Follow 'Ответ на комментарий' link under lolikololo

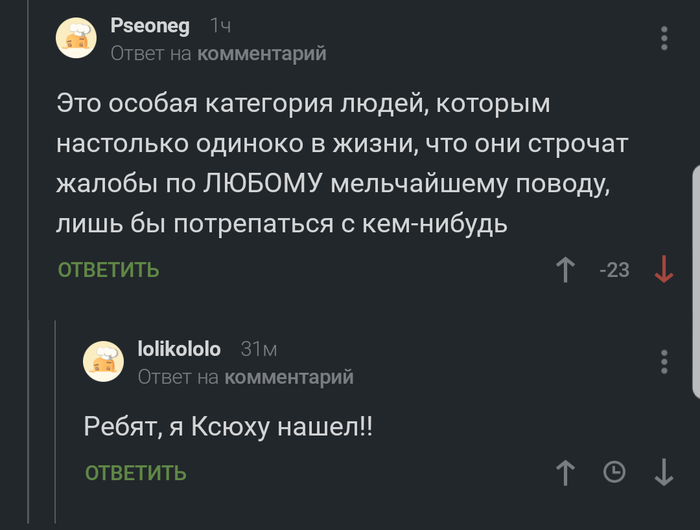(x=245, y=377)
